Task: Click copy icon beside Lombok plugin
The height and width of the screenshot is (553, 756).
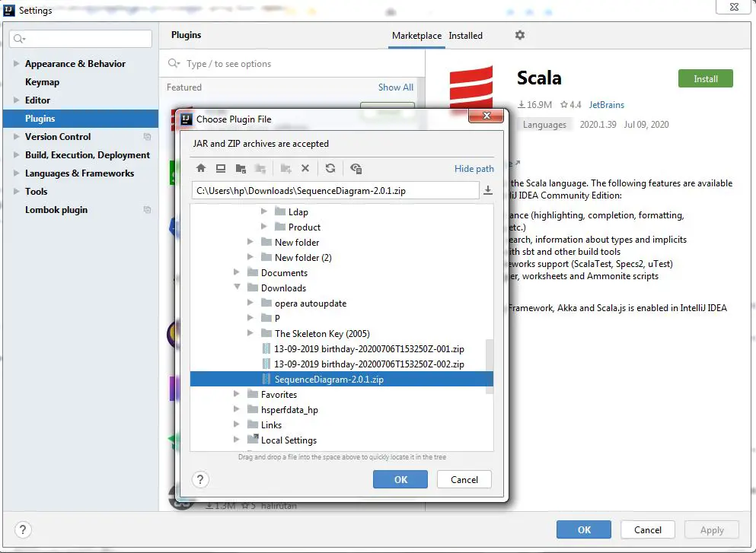Action: [x=147, y=209]
